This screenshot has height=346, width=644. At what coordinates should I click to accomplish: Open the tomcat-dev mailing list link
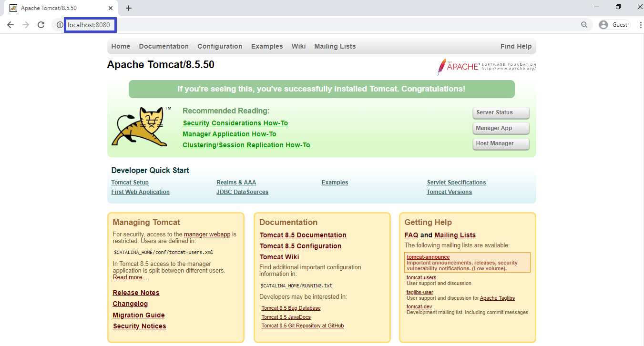click(x=419, y=306)
